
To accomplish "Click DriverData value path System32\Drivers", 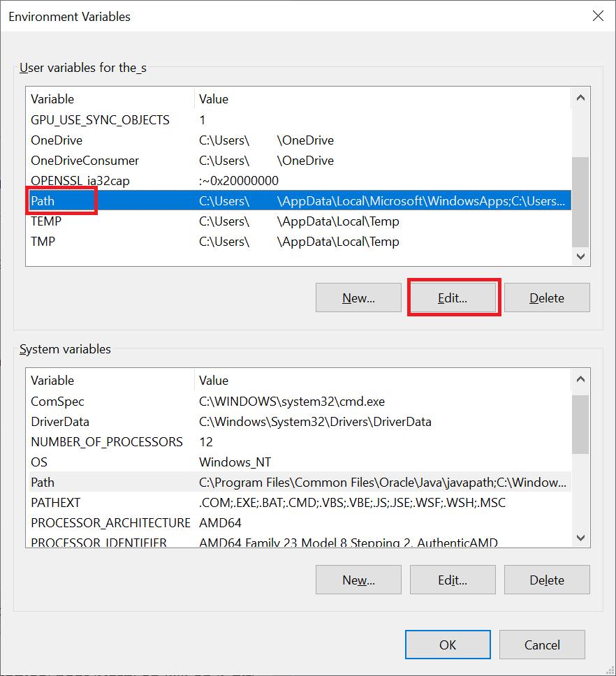I will (x=315, y=422).
